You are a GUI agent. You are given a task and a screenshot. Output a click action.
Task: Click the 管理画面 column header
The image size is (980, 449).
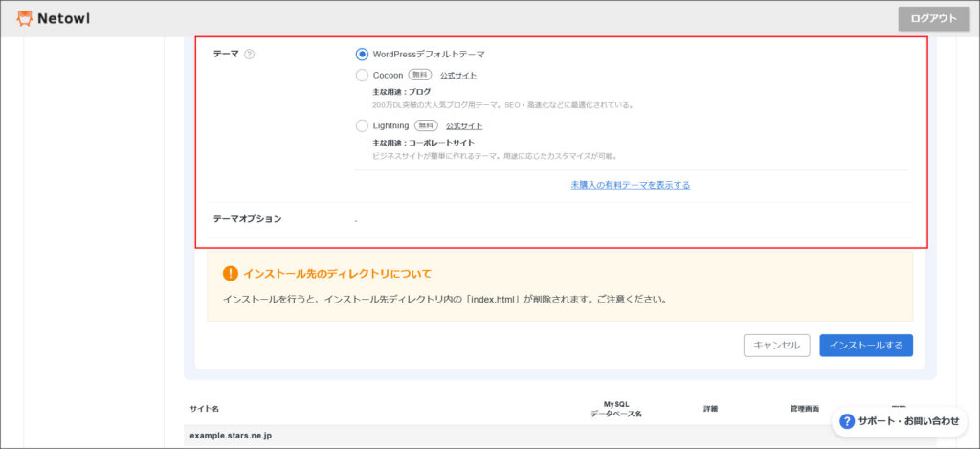click(804, 409)
